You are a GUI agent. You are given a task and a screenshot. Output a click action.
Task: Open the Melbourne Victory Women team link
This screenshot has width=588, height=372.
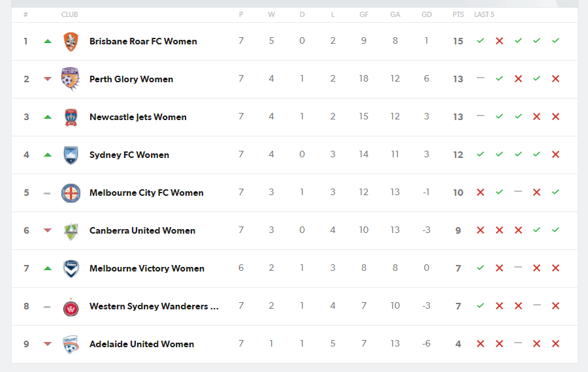click(x=147, y=269)
